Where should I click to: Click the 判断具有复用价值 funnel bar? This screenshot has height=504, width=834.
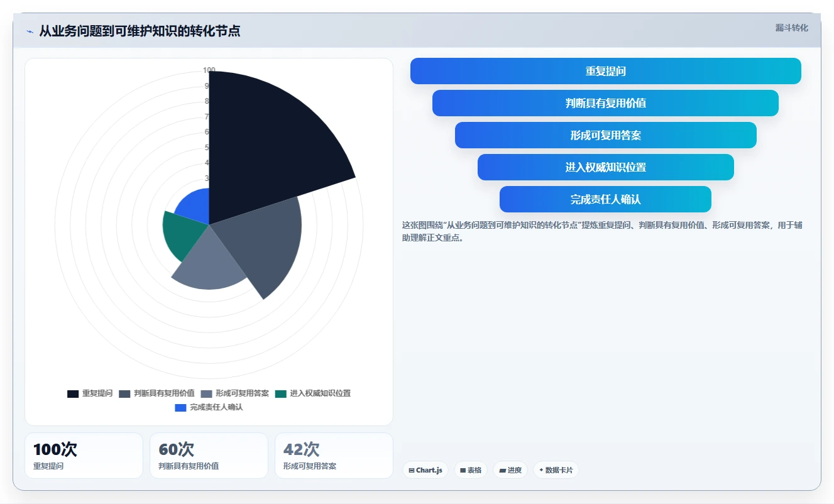(606, 103)
